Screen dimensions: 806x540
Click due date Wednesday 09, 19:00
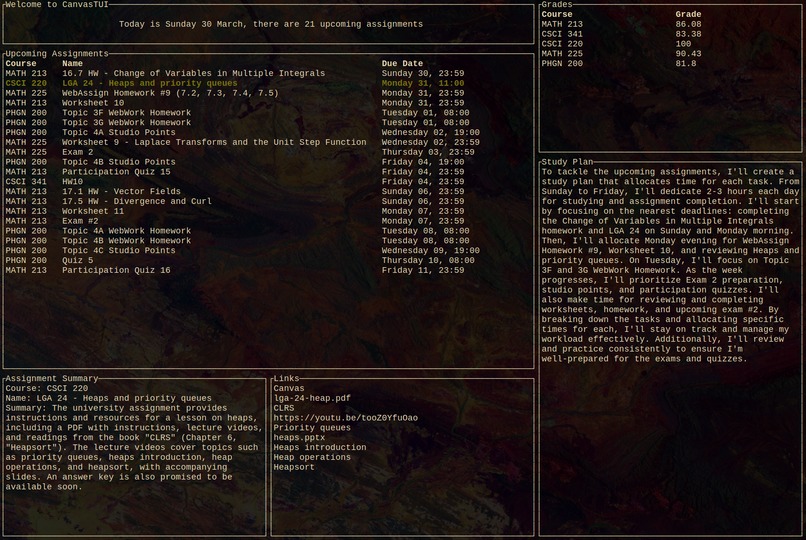431,250
